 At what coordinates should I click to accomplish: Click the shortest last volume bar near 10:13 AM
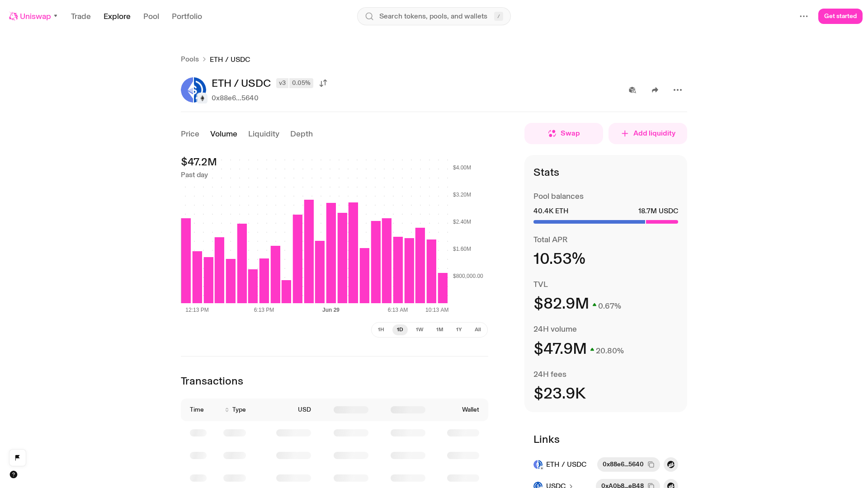tap(443, 288)
